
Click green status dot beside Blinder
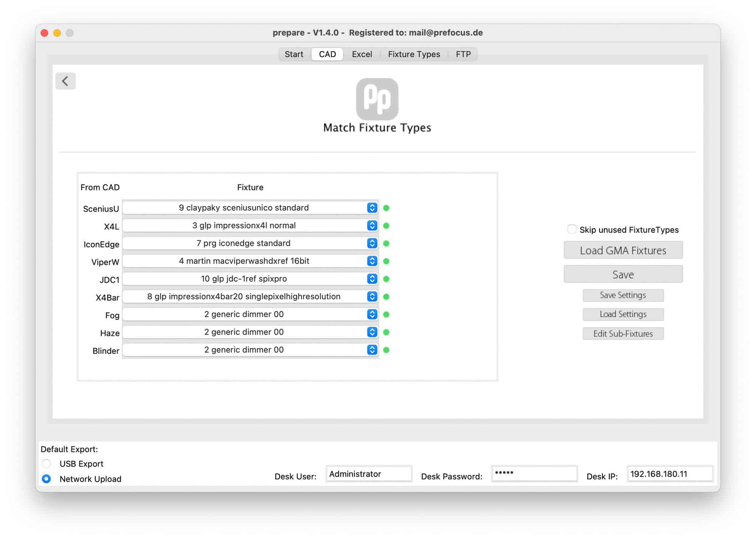click(x=386, y=350)
